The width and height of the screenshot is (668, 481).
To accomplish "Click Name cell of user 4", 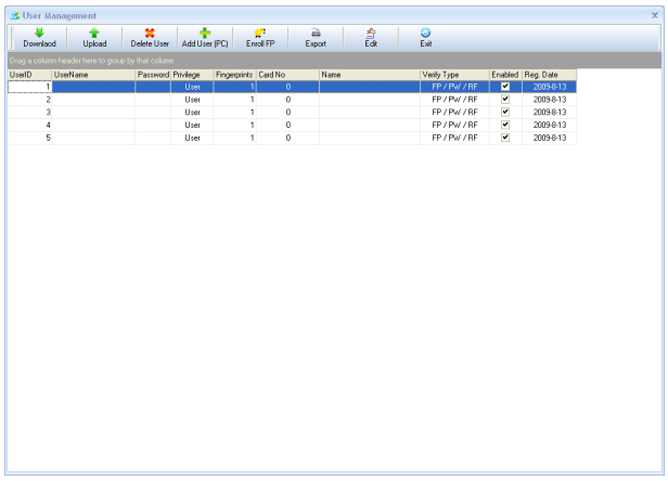I will pyautogui.click(x=370, y=125).
